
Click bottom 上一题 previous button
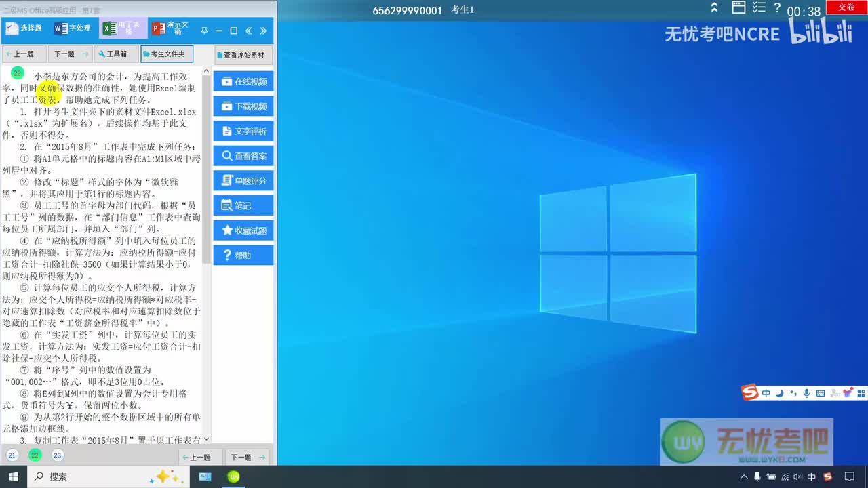[x=200, y=457]
